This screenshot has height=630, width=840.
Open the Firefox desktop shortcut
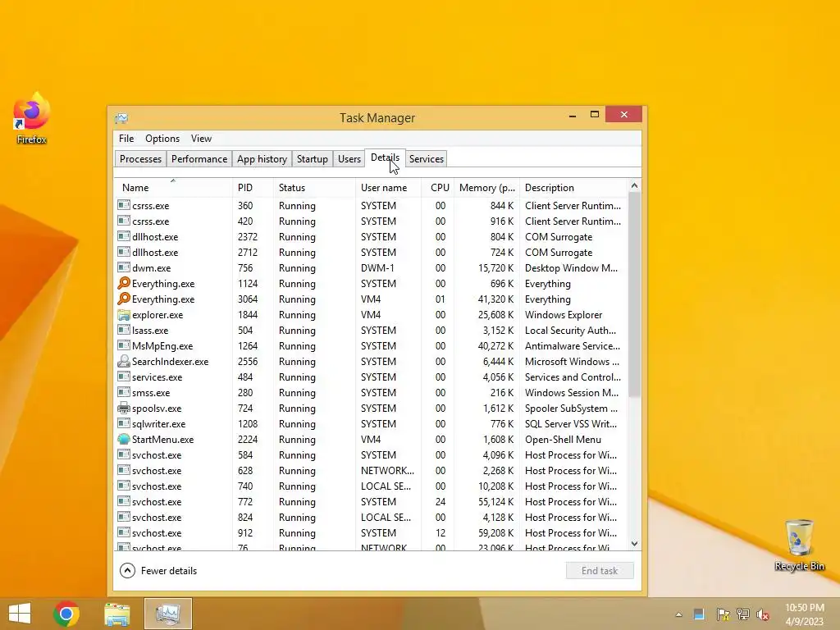(32, 118)
